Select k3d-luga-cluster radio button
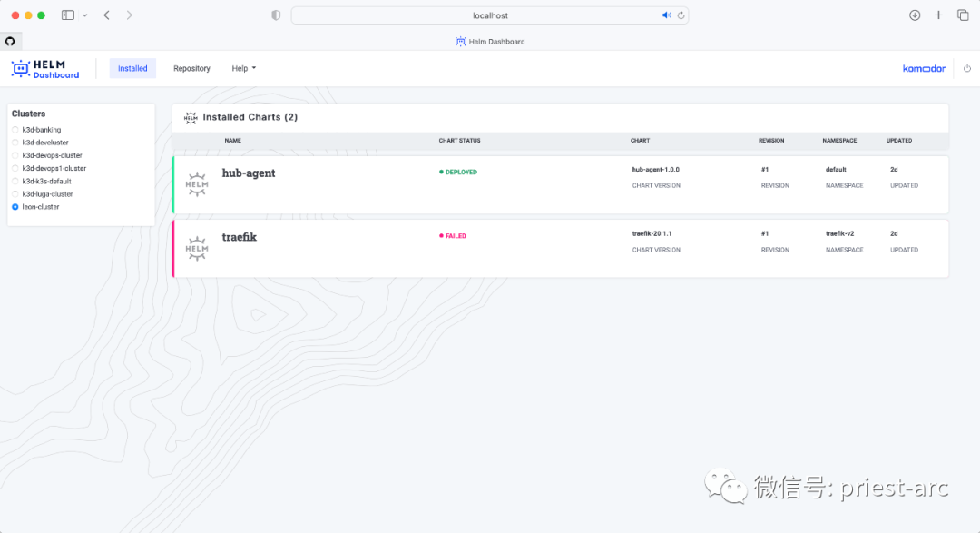This screenshot has width=980, height=533. pos(15,194)
